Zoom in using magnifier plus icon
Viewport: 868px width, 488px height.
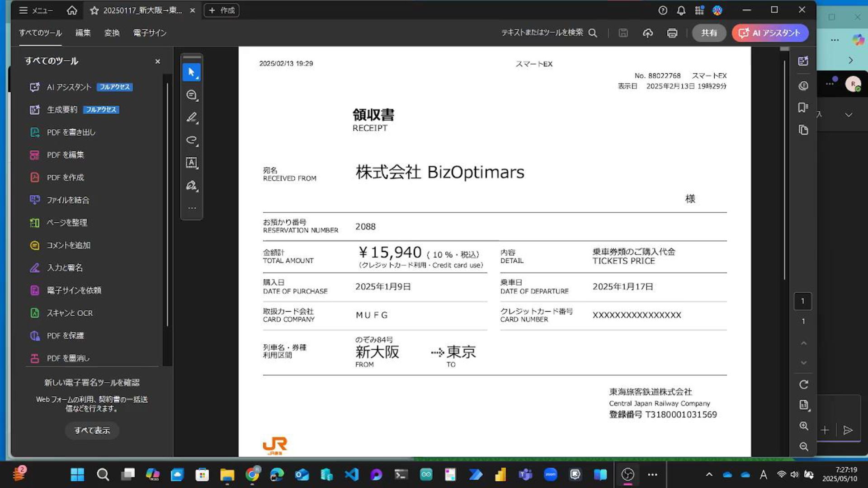pyautogui.click(x=803, y=426)
